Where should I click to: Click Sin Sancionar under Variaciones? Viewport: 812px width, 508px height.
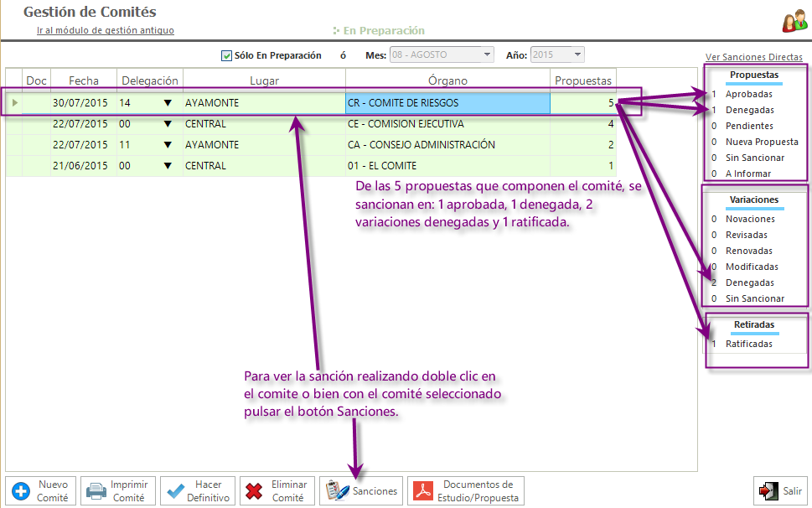click(754, 298)
